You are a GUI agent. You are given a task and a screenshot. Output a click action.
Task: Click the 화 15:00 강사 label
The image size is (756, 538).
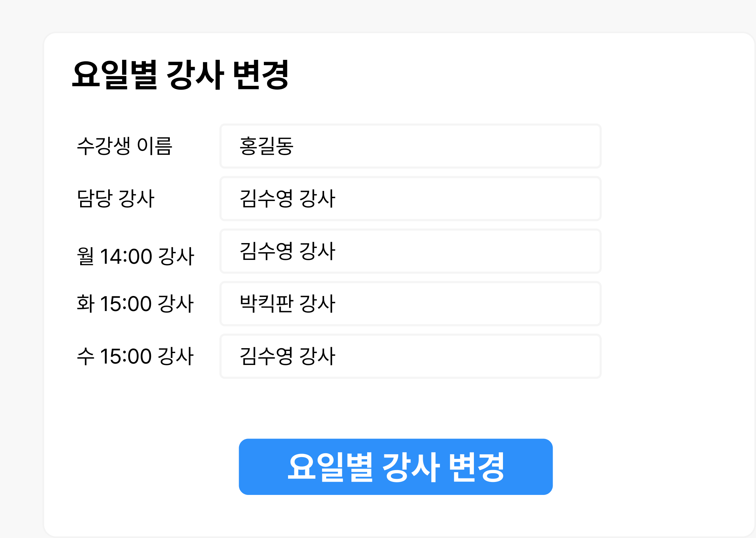[x=136, y=303]
